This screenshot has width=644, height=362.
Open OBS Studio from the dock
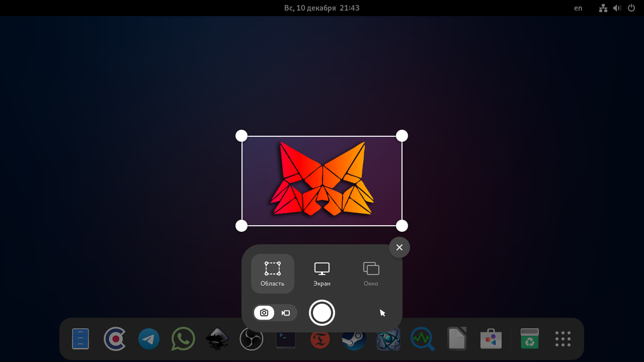(251, 339)
